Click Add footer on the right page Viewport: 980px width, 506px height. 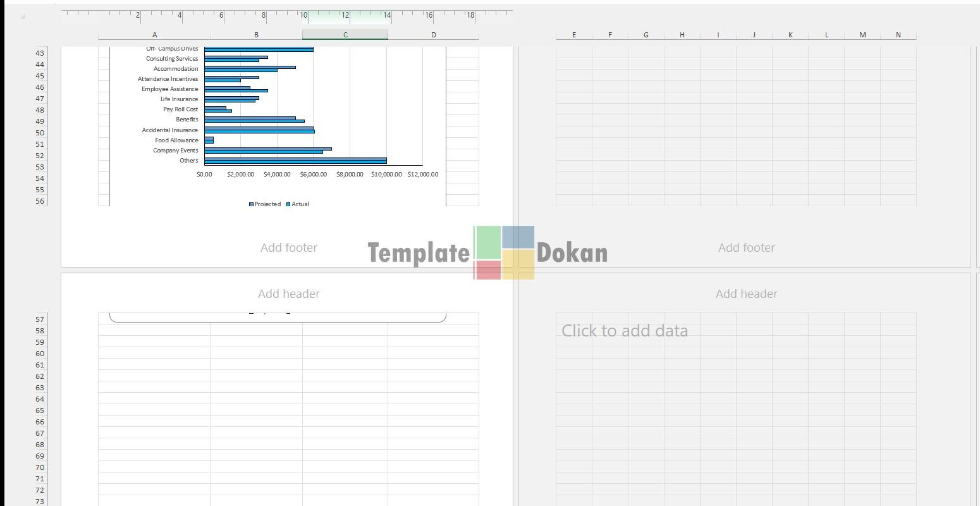click(x=746, y=248)
